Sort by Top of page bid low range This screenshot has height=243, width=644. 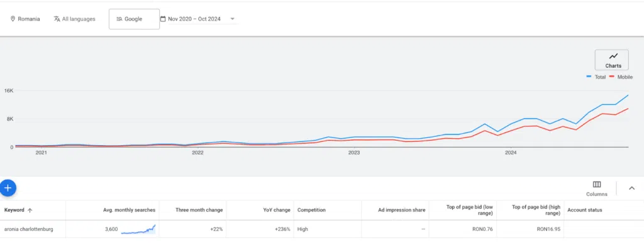[469, 210]
